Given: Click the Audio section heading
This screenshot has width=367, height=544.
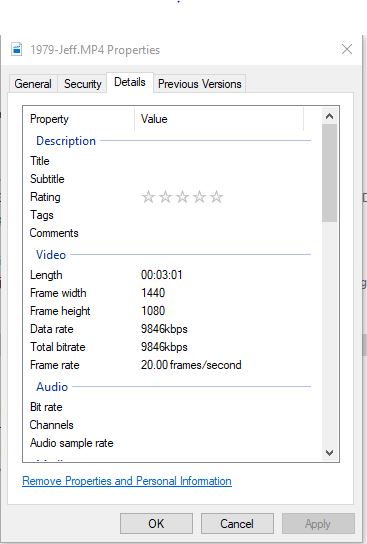Looking at the screenshot, I should coord(52,387).
